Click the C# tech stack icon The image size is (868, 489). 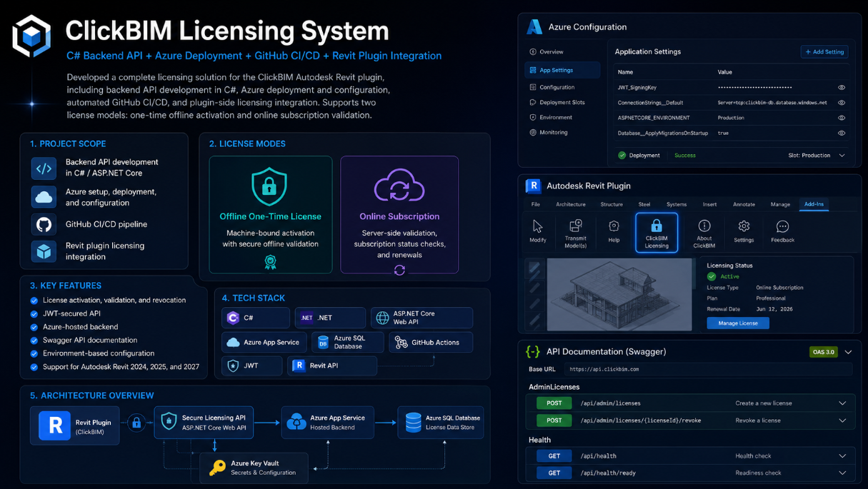tap(233, 318)
